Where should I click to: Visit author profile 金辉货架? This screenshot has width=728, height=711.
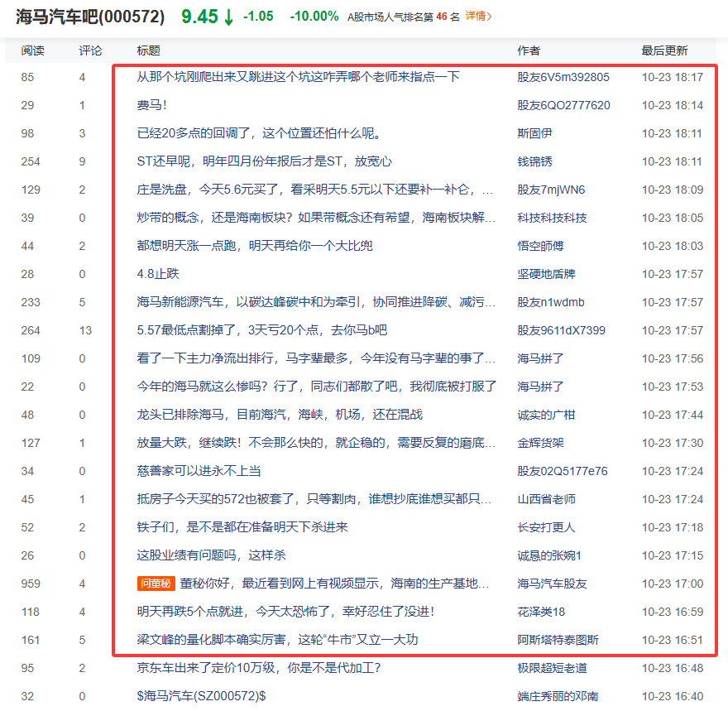[x=540, y=443]
